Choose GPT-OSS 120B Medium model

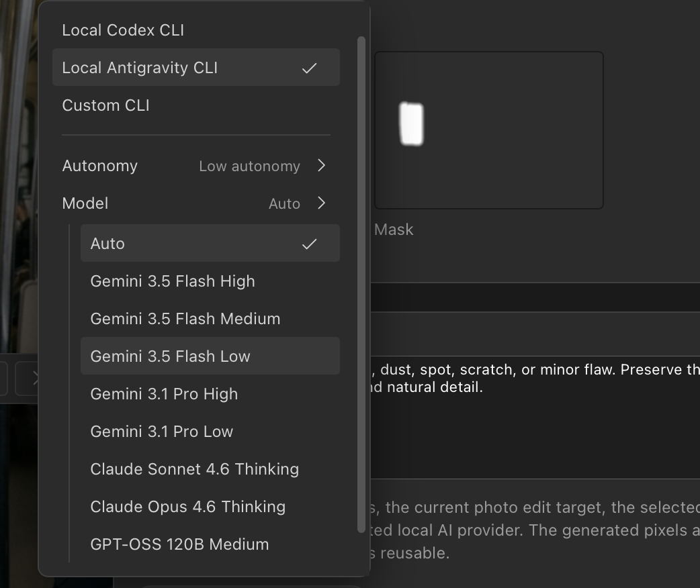210,544
